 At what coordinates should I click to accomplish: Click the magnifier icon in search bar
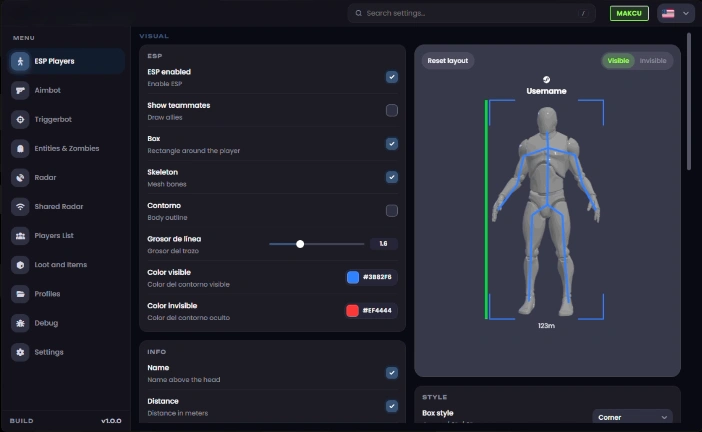pos(359,13)
